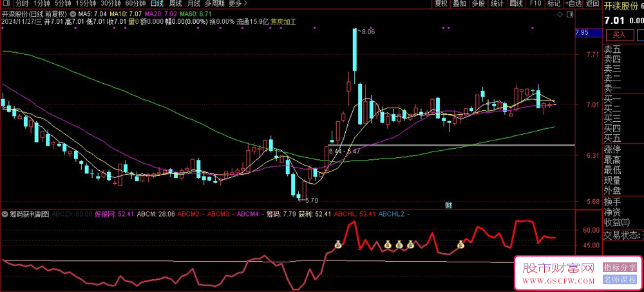Click the 返回 back button

coord(592,4)
